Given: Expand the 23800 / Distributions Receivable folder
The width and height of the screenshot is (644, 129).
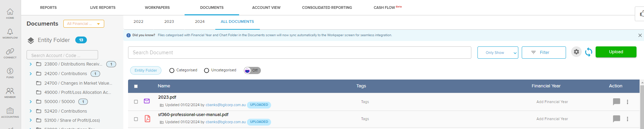Looking at the screenshot, I should (x=31, y=64).
